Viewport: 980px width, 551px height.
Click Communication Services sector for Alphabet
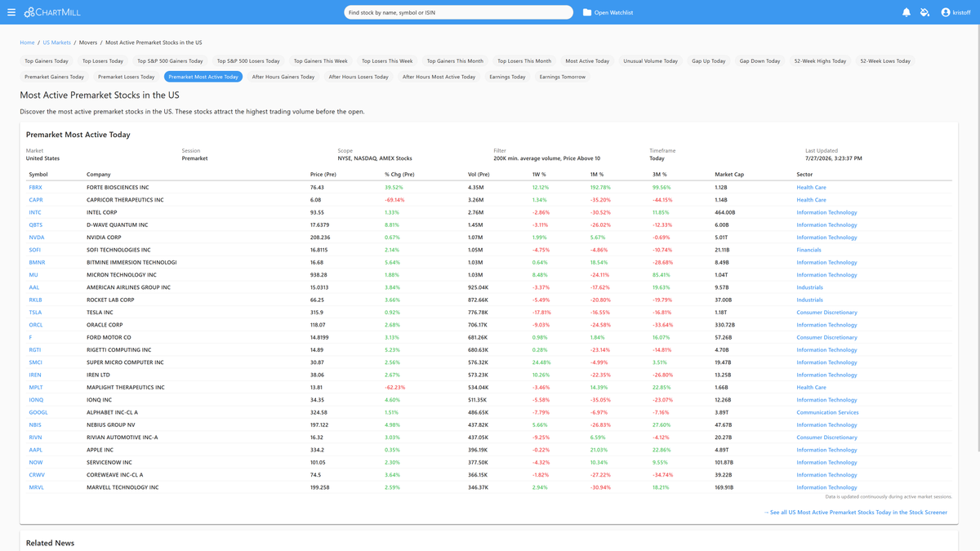click(828, 412)
